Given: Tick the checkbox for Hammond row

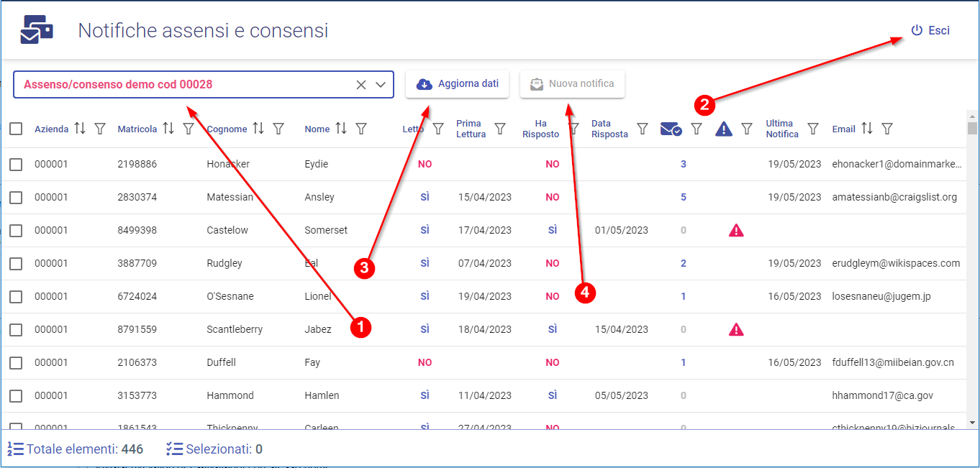Looking at the screenshot, I should tap(16, 396).
